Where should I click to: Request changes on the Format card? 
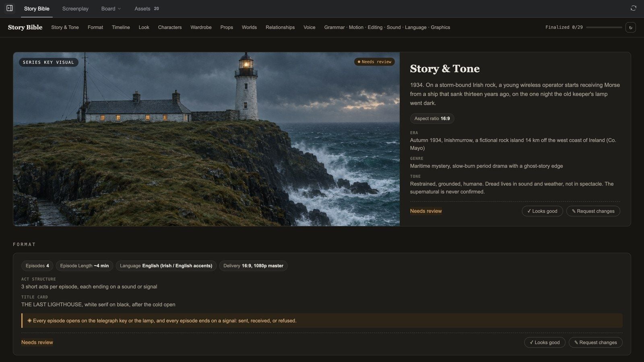[x=595, y=342]
